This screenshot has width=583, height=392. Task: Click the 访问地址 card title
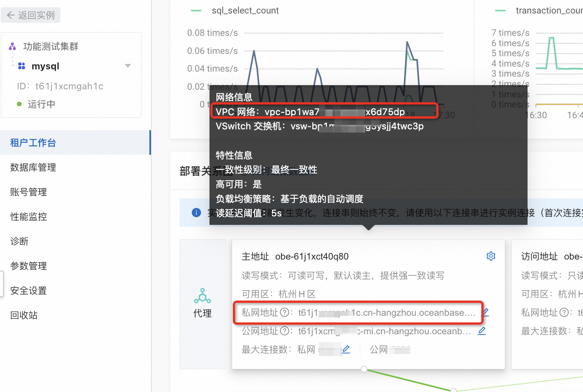coord(552,256)
